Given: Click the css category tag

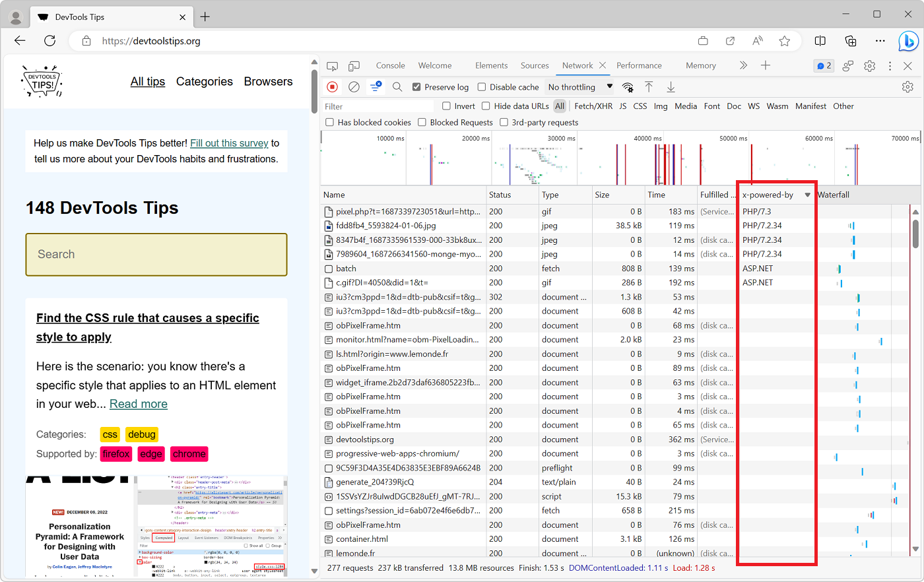Looking at the screenshot, I should click(x=110, y=434).
